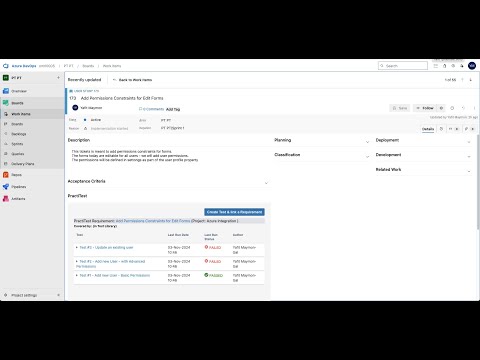This screenshot has width=480, height=360.
Task: Open the marketplace bag icon
Action: click(444, 66)
